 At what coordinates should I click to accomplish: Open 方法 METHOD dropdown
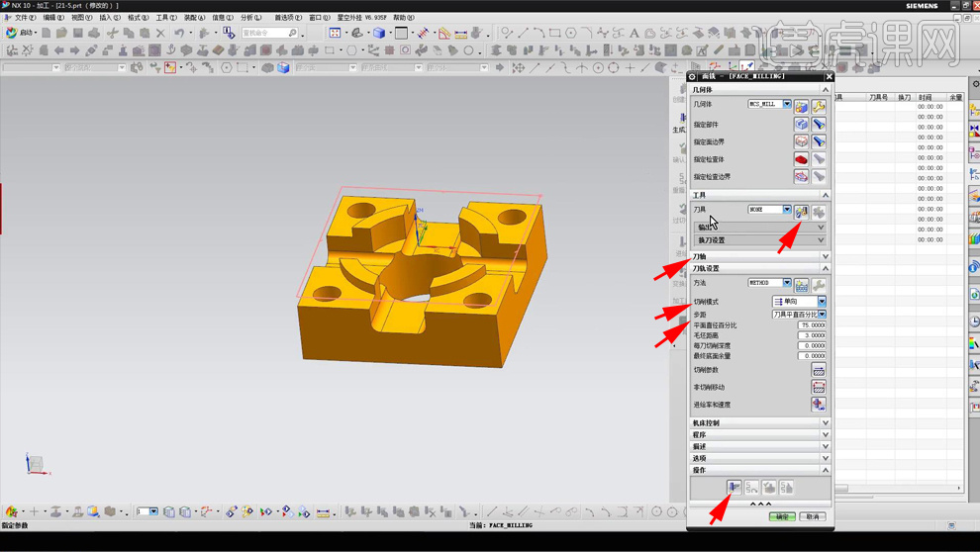tap(769, 283)
